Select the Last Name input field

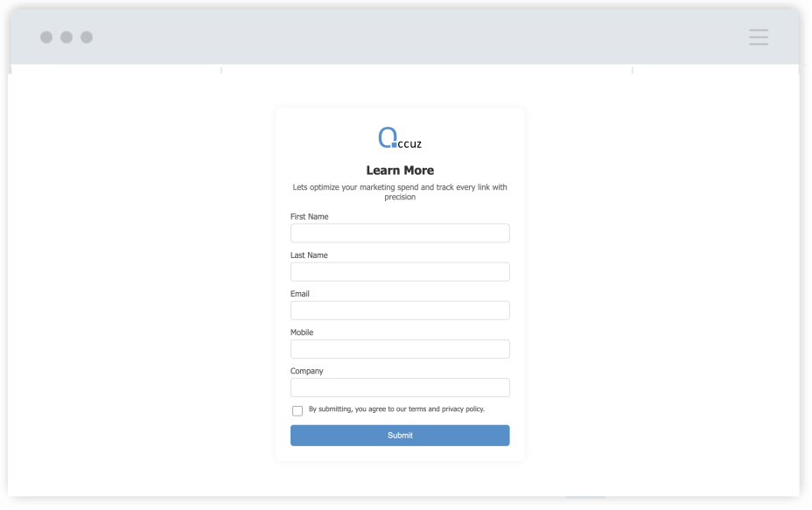pyautogui.click(x=400, y=271)
